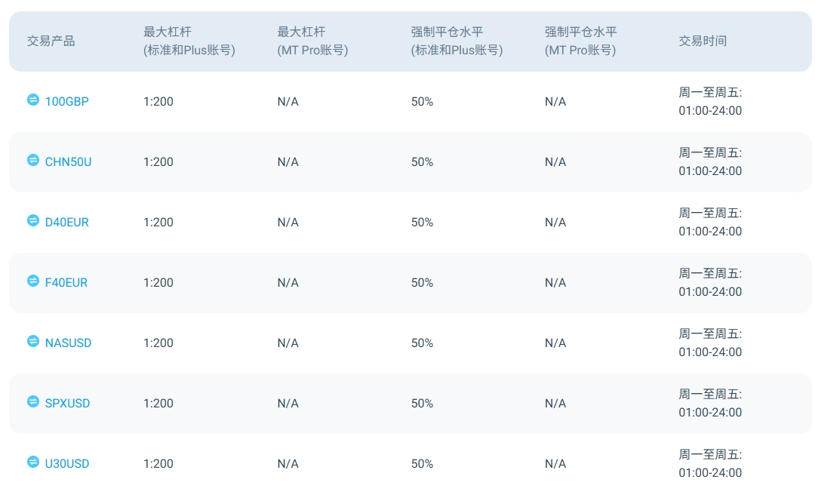Click the swap icon beside 100GBP
Image resolution: width=815 pixels, height=504 pixels.
point(33,100)
